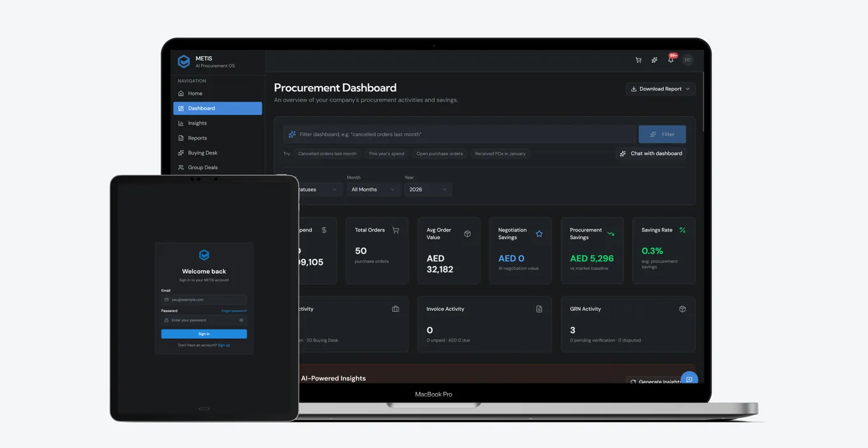Click the briefcase icon on the activity card
The width and height of the screenshot is (868, 448).
tap(396, 309)
